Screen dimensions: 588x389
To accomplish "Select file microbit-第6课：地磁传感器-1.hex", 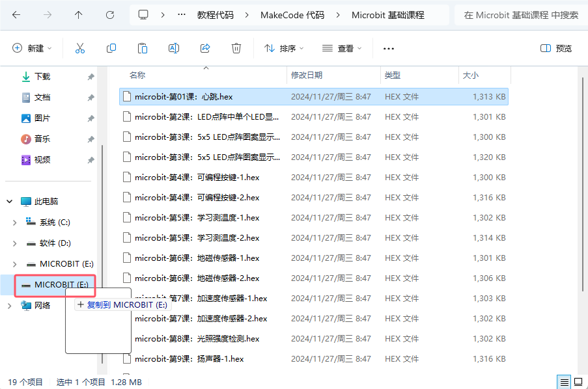I will pyautogui.click(x=314, y=258).
